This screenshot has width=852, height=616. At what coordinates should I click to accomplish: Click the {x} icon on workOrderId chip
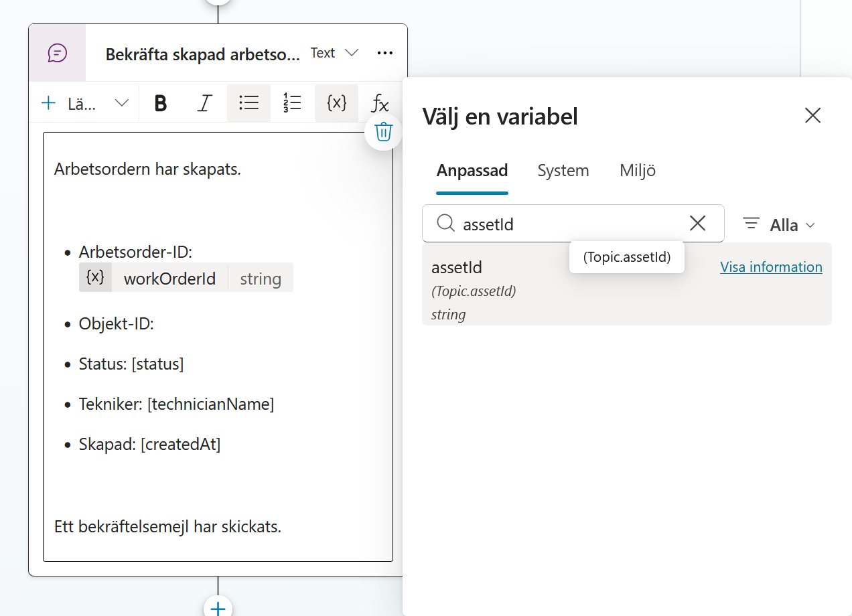tap(95, 277)
